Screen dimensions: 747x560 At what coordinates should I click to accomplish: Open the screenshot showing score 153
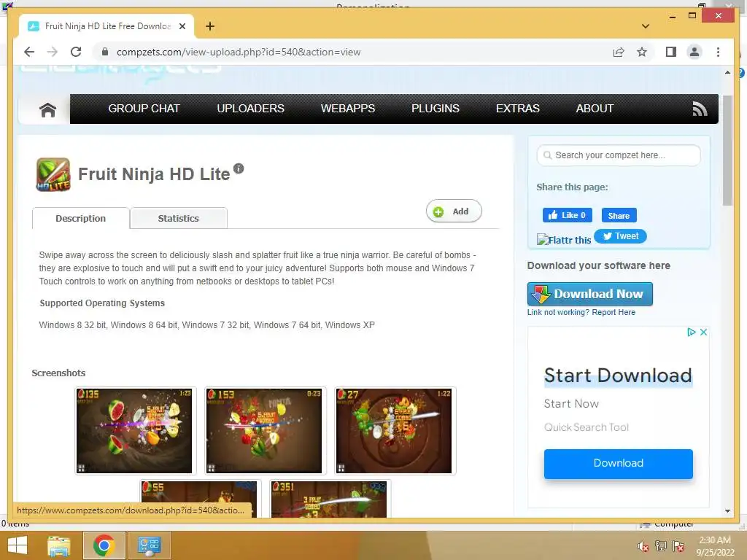click(x=266, y=431)
